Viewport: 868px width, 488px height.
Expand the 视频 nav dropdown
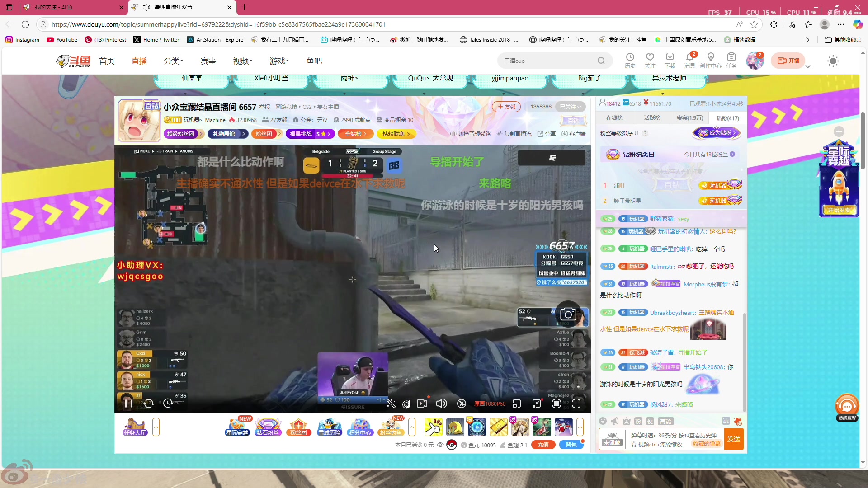pyautogui.click(x=243, y=61)
